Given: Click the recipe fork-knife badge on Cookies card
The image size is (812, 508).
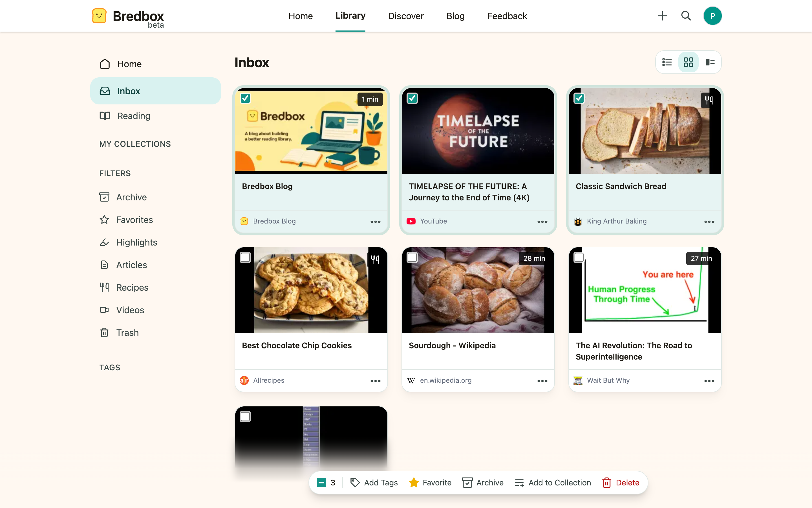Looking at the screenshot, I should coord(375,259).
